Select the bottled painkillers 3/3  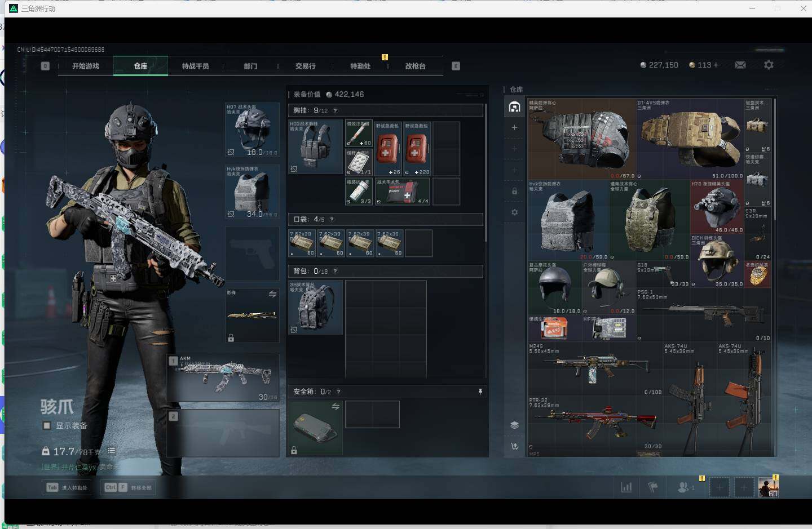[x=359, y=192]
